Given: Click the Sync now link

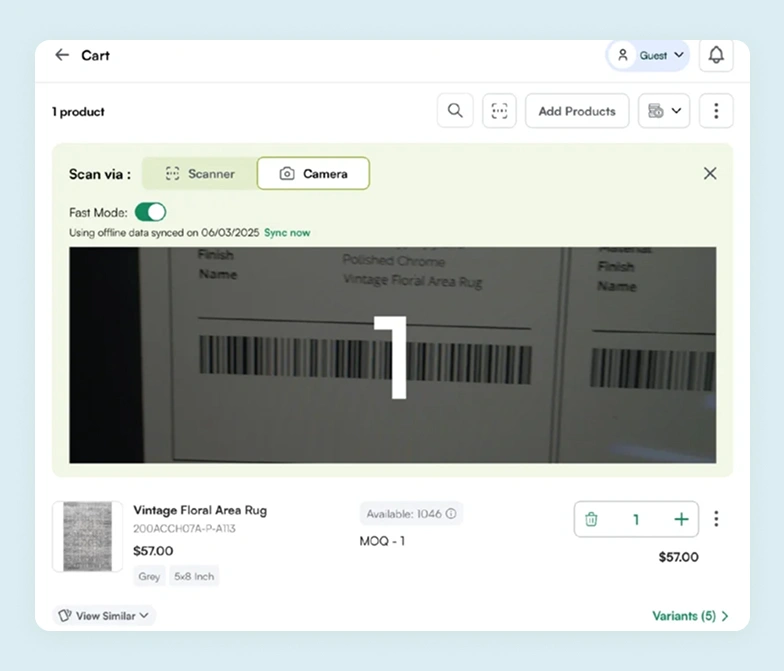Looking at the screenshot, I should click(287, 232).
